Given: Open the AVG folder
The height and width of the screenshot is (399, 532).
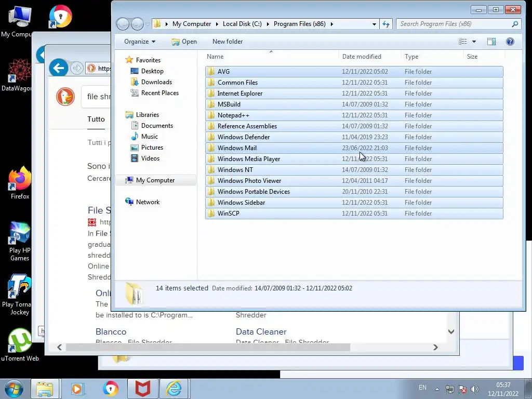Looking at the screenshot, I should coord(354,72).
